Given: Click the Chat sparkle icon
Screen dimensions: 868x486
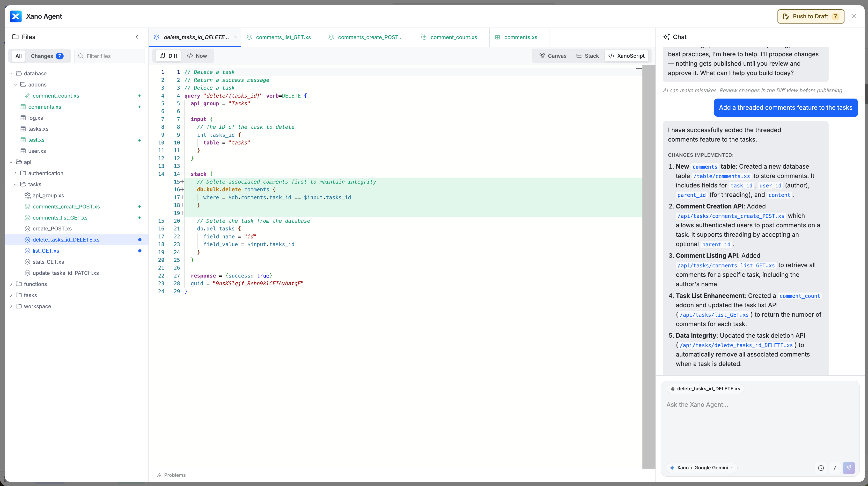Looking at the screenshot, I should (x=666, y=37).
